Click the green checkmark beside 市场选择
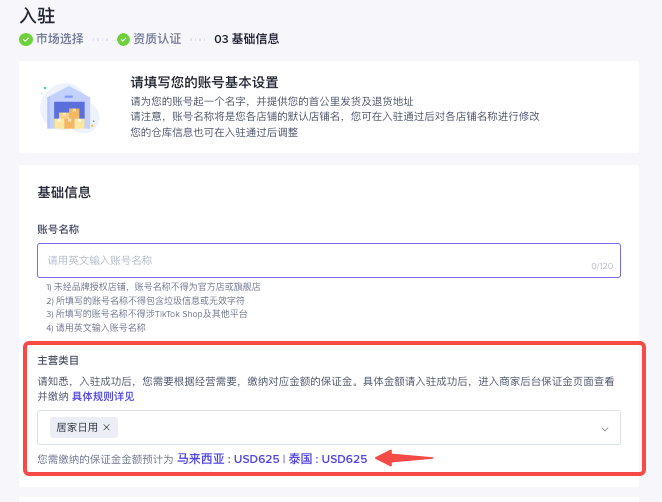 coord(25,39)
